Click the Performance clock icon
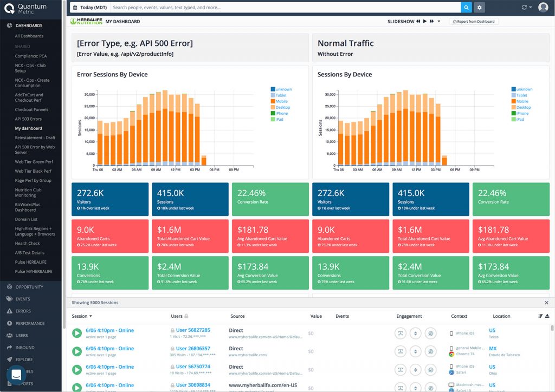The width and height of the screenshot is (555, 392). pyautogui.click(x=10, y=323)
